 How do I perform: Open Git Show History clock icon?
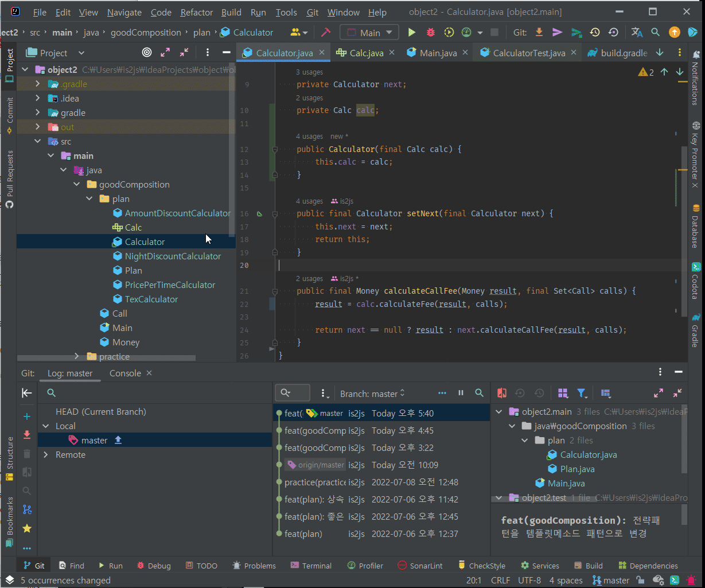pos(595,33)
